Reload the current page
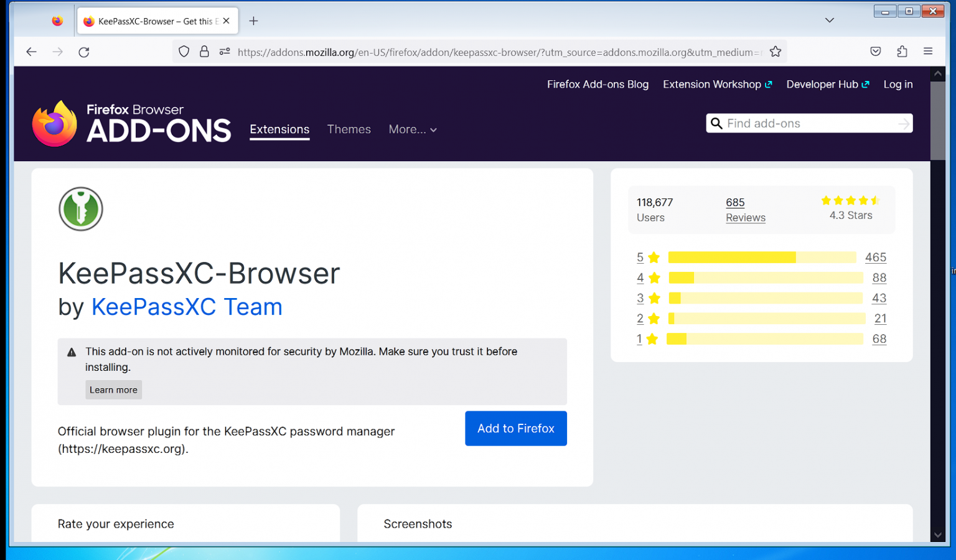The width and height of the screenshot is (956, 560). tap(84, 52)
